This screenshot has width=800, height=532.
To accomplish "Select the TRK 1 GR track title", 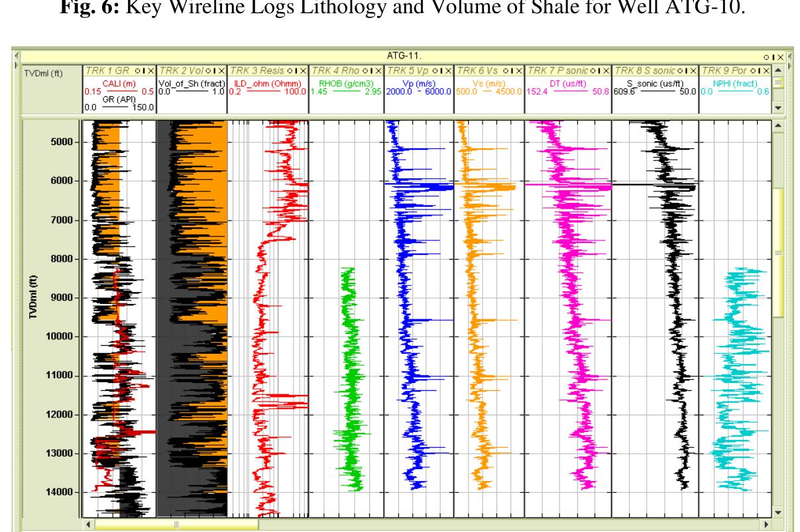I will point(107,70).
